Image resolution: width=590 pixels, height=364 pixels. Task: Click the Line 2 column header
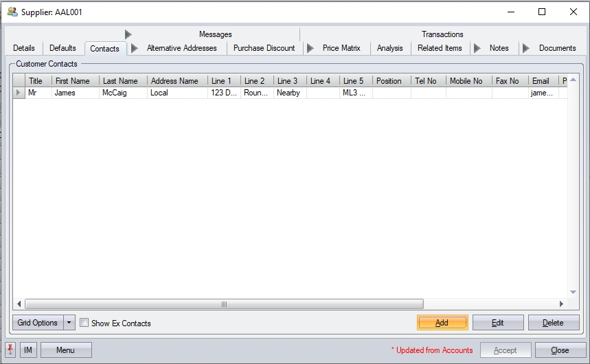coord(257,80)
